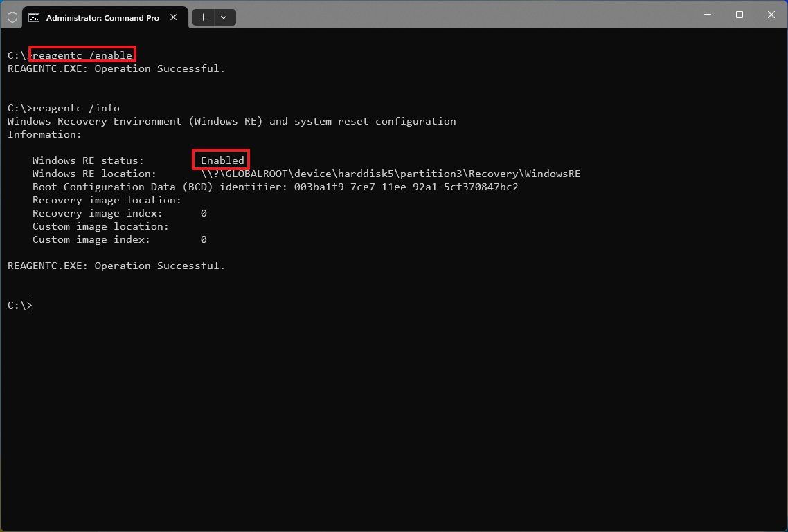This screenshot has height=532, width=788.
Task: Open the tab switcher dropdown next to plus
Action: tap(223, 17)
